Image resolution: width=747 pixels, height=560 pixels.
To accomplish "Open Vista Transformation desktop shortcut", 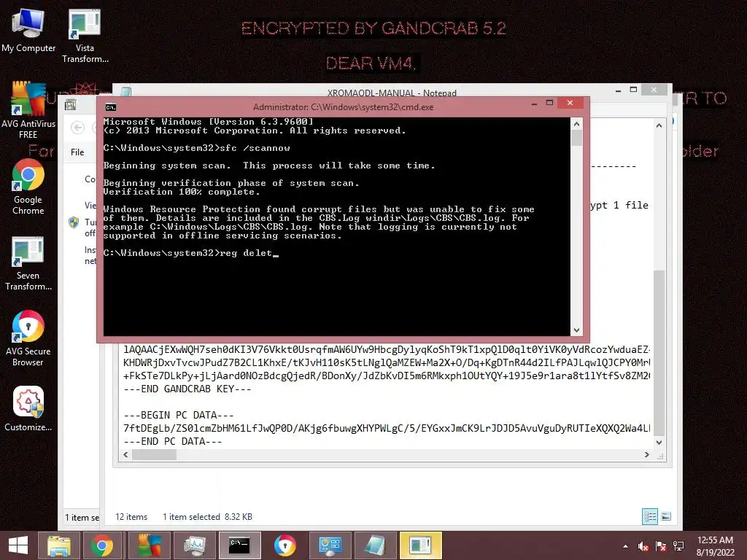I will point(85,36).
